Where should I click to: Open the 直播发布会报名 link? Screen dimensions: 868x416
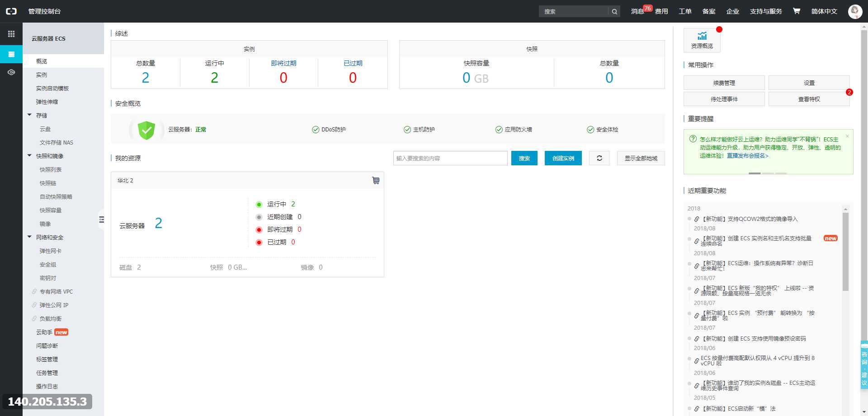748,155
